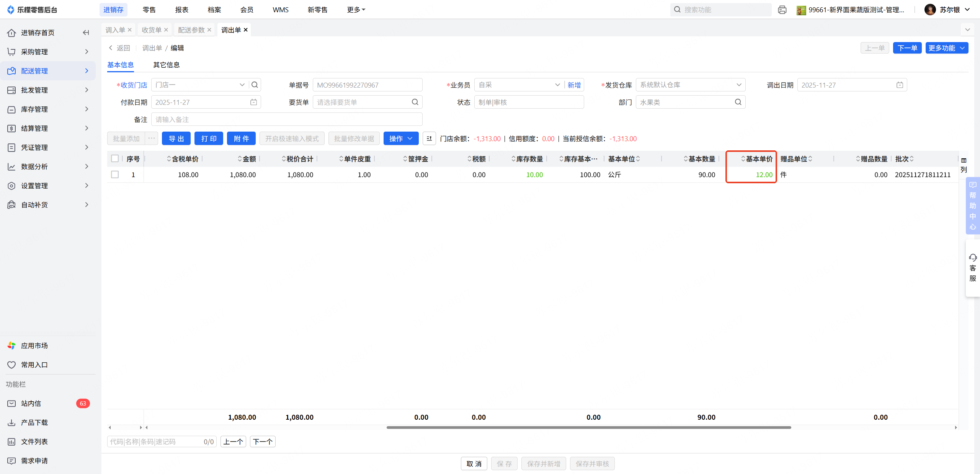Open the 站内信 inbox icon
The height and width of the screenshot is (474, 980).
click(11, 403)
